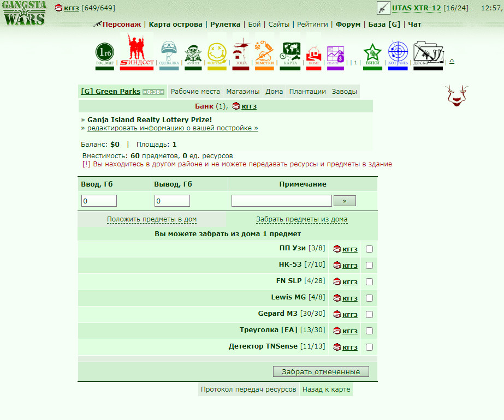504x420 pixels.
Task: Open кггз player link at page top
Action: coord(72,8)
